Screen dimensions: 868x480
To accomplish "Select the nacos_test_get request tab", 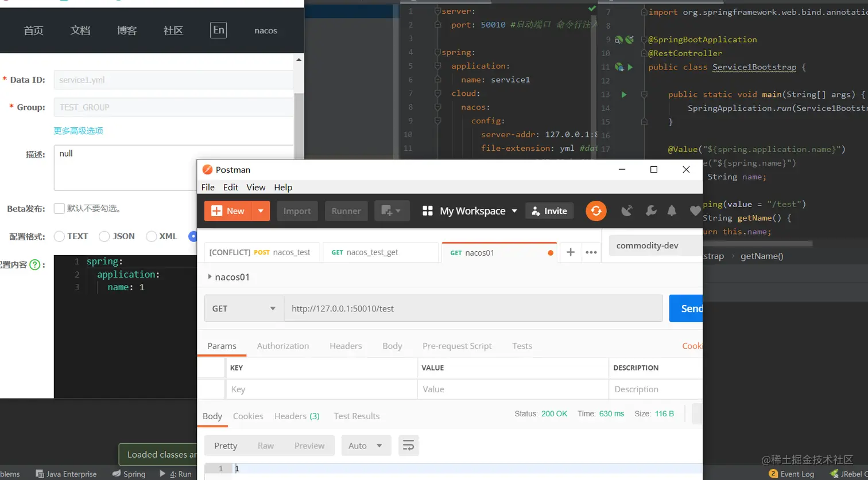I will point(381,252).
